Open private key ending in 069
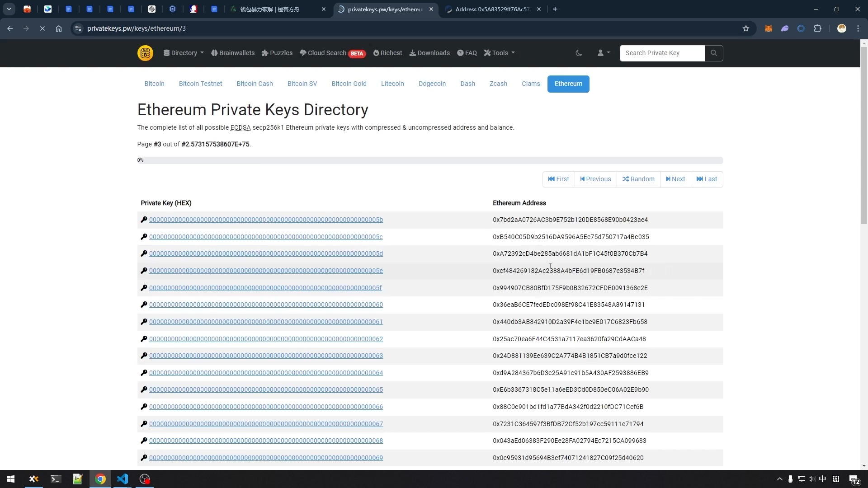The width and height of the screenshot is (868, 488). [266, 458]
